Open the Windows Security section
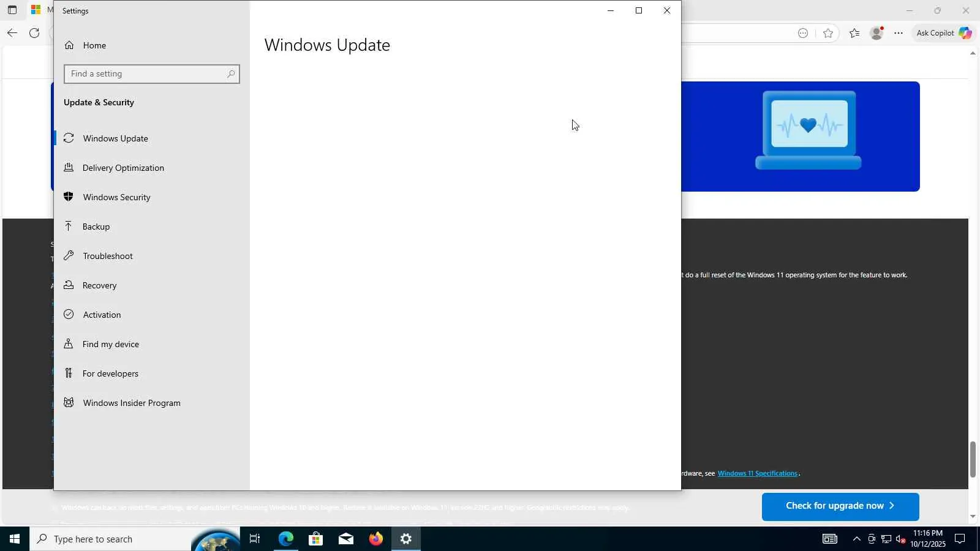The height and width of the screenshot is (551, 980). coord(152,197)
